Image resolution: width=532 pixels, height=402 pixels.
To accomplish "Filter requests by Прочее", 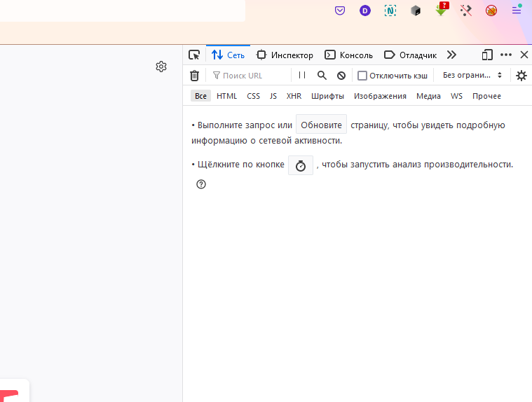I will tap(486, 96).
